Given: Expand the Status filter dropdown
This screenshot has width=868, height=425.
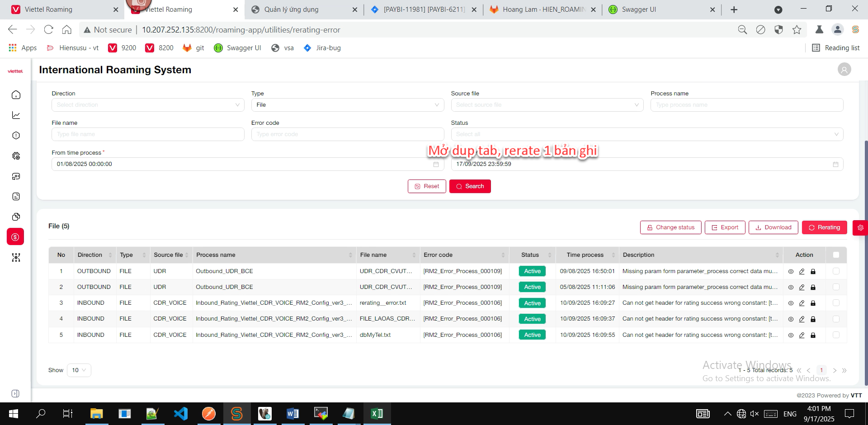Looking at the screenshot, I should pos(646,134).
